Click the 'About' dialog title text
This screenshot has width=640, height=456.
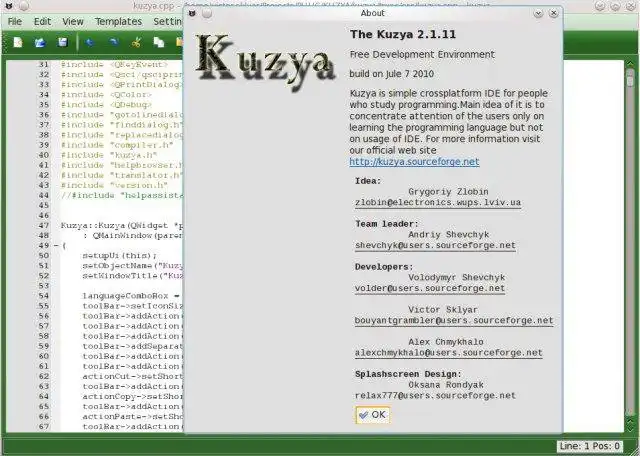coord(373,13)
